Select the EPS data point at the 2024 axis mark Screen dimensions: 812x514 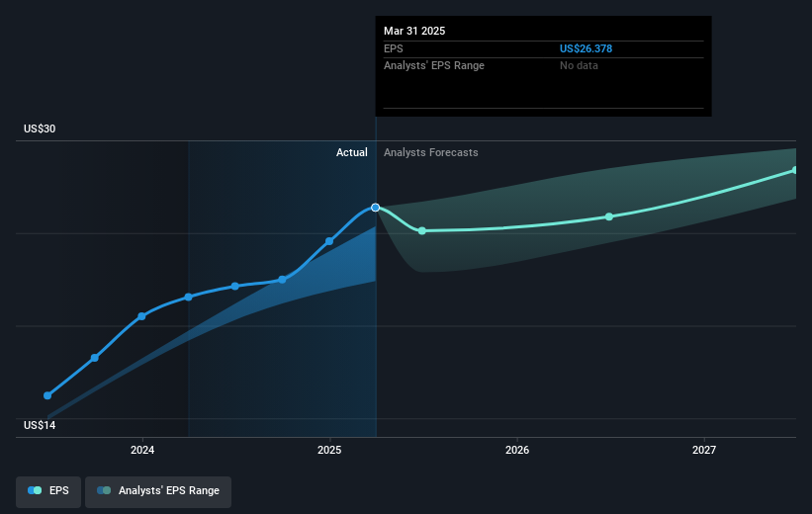[x=141, y=316]
